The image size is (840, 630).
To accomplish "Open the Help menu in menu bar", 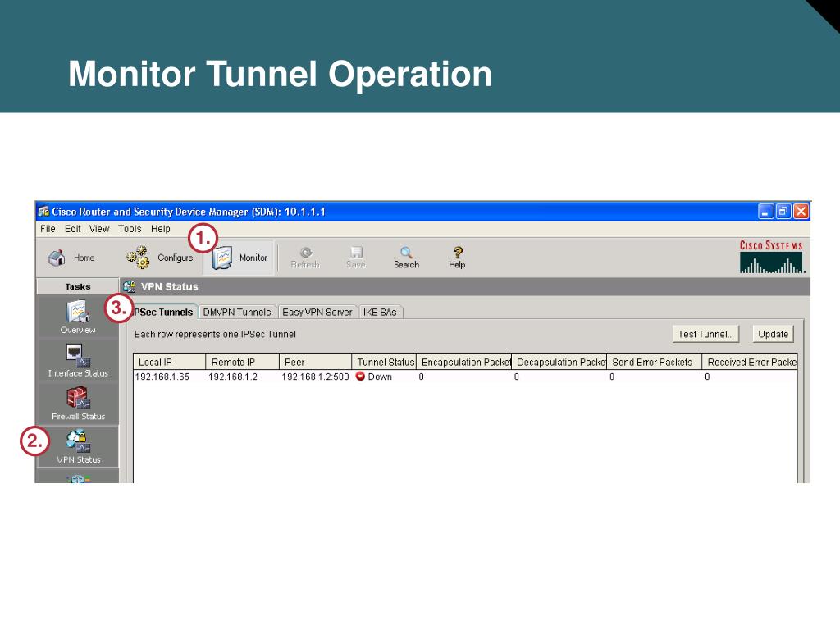I will point(160,229).
